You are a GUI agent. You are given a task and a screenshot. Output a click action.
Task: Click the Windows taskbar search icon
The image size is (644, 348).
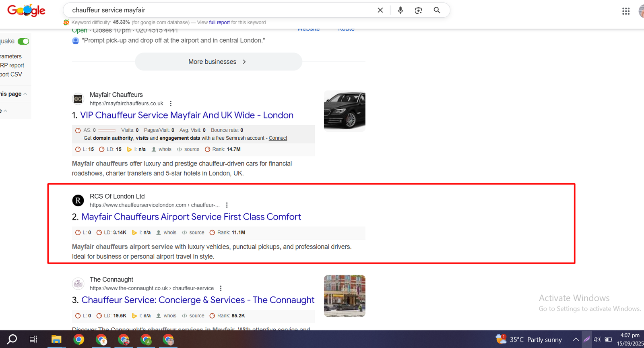[12, 340]
